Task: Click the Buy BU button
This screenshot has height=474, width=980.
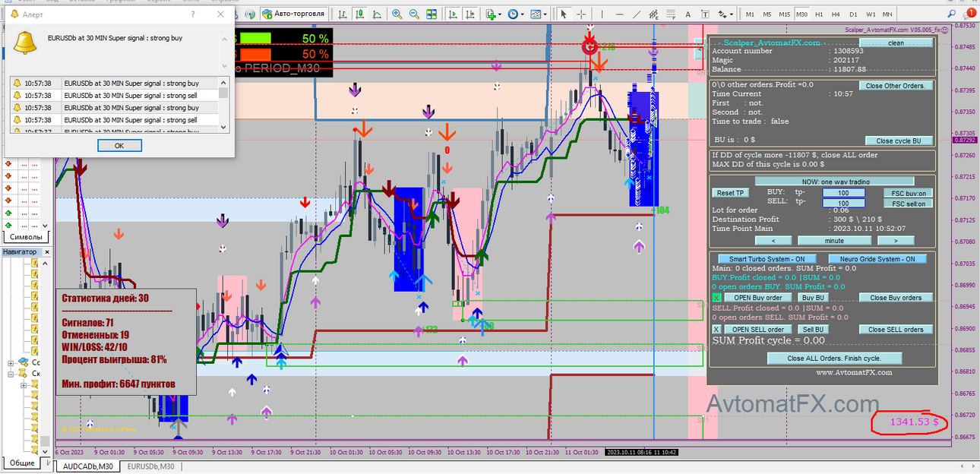Action: point(814,298)
